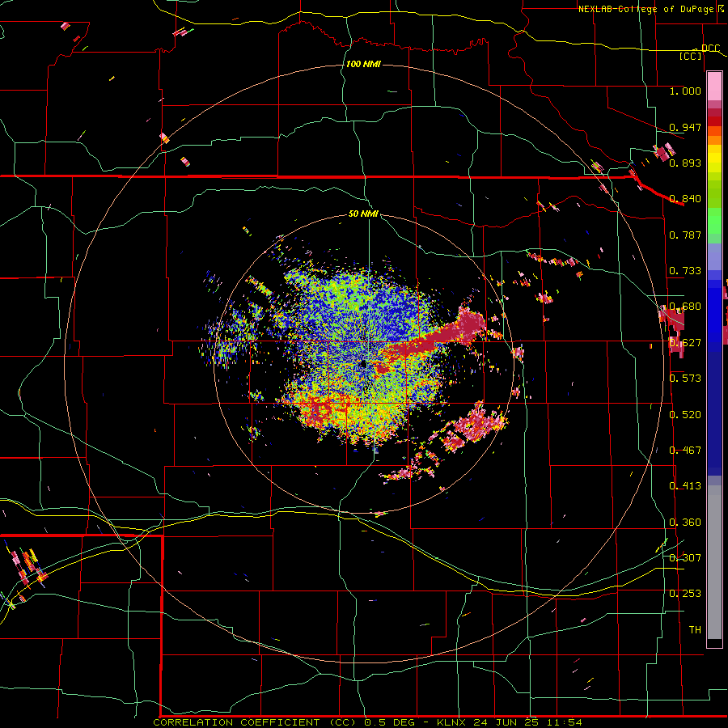The height and width of the screenshot is (728, 728).
Task: Select the 0.253 scale value
Action: (685, 593)
